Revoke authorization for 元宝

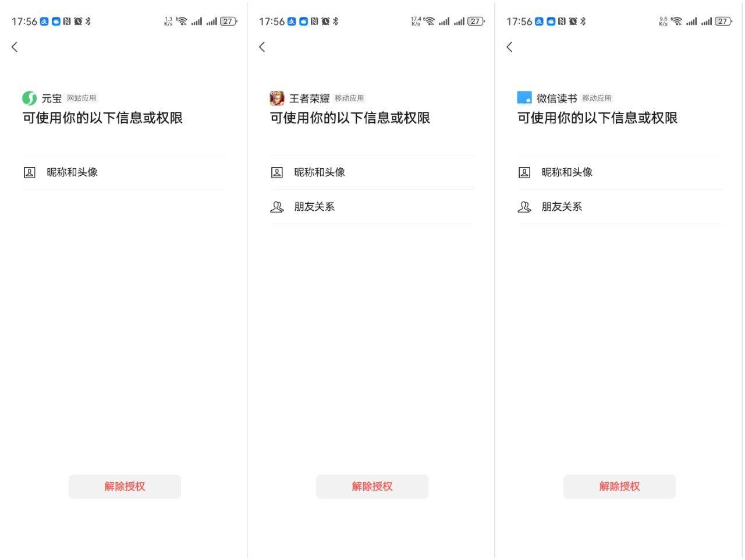[125, 487]
